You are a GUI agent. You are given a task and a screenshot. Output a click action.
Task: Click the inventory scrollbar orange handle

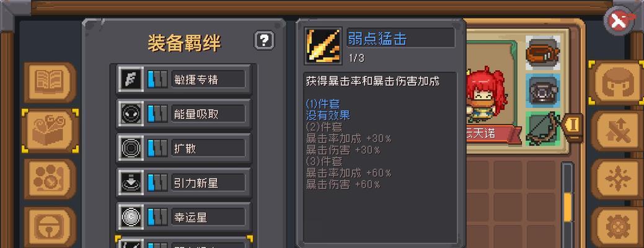coord(568,207)
